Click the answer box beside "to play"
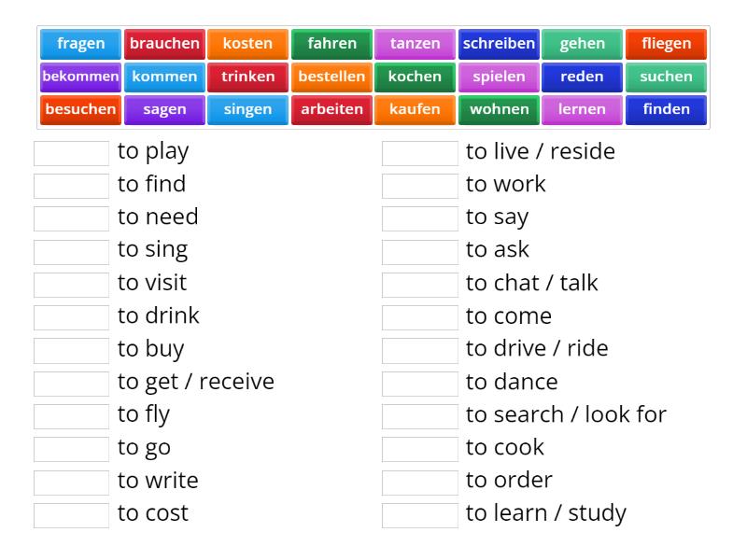The height and width of the screenshot is (560, 747). 71,151
